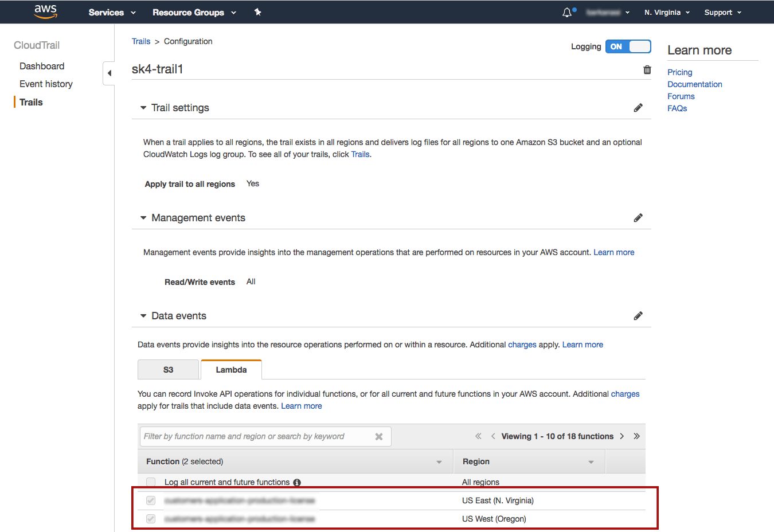The width and height of the screenshot is (774, 532).
Task: Click Learn more in Management events description
Action: coord(614,252)
